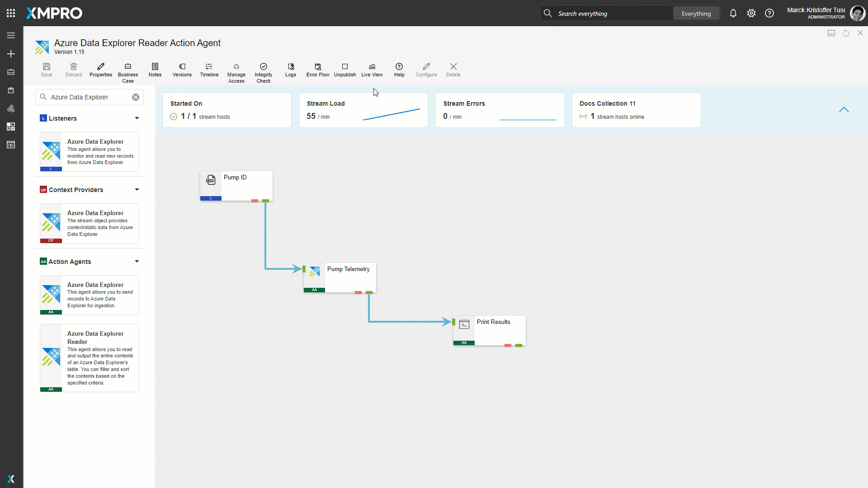
Task: Select the Integrity Check tool
Action: click(x=263, y=71)
